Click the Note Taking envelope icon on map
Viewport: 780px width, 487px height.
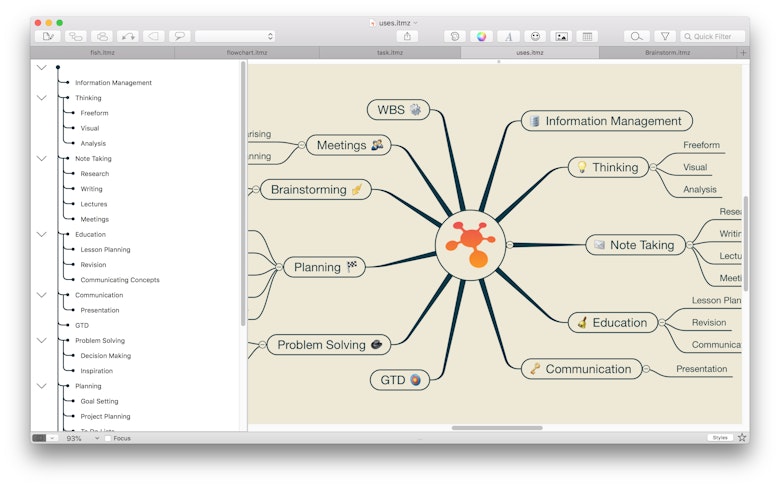point(599,245)
